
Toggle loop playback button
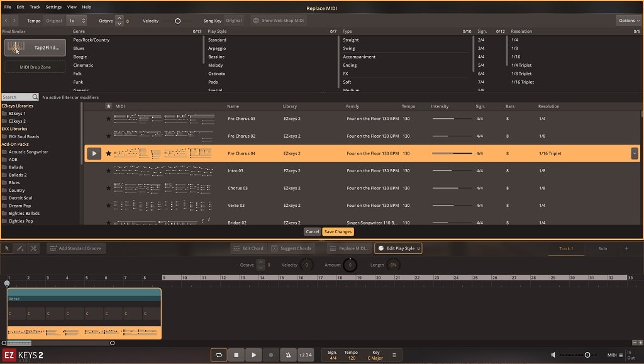tap(218, 355)
